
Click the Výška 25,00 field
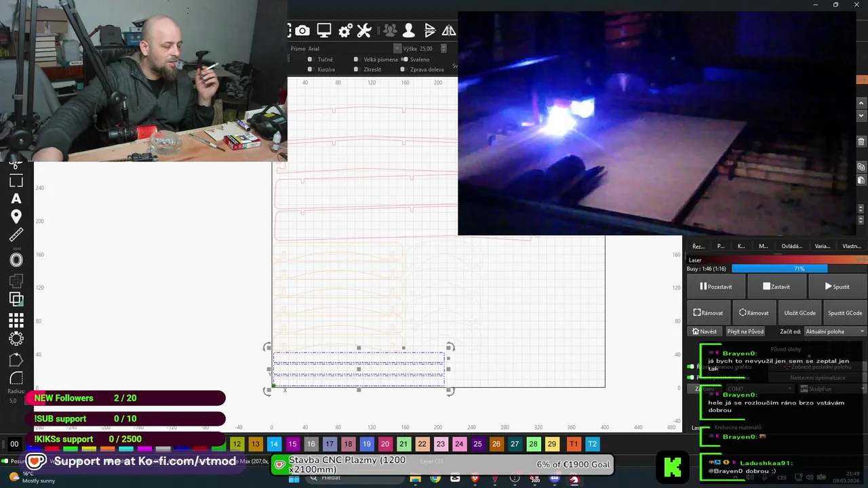429,48
